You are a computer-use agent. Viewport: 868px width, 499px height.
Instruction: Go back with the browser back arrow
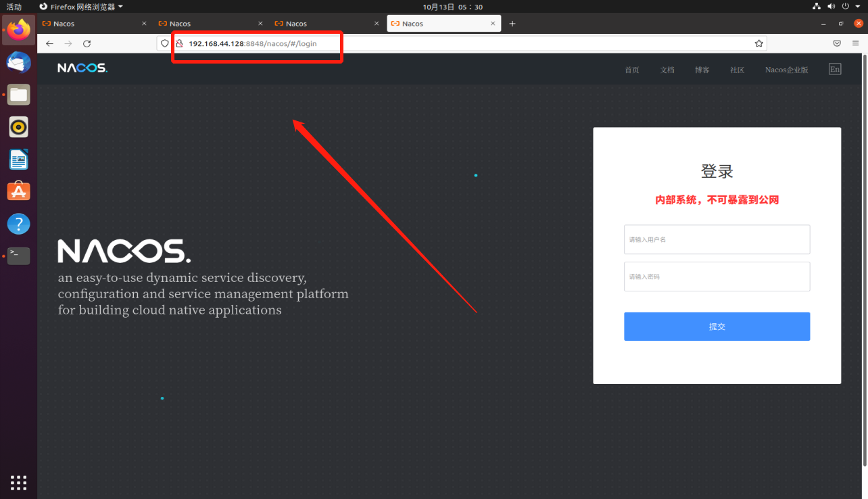49,43
